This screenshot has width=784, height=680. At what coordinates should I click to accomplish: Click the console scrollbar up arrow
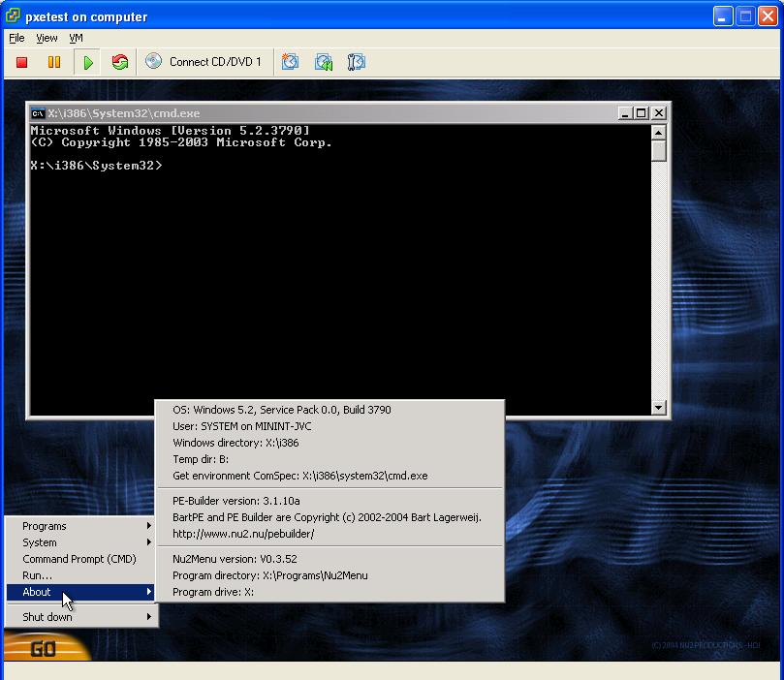pyautogui.click(x=658, y=133)
